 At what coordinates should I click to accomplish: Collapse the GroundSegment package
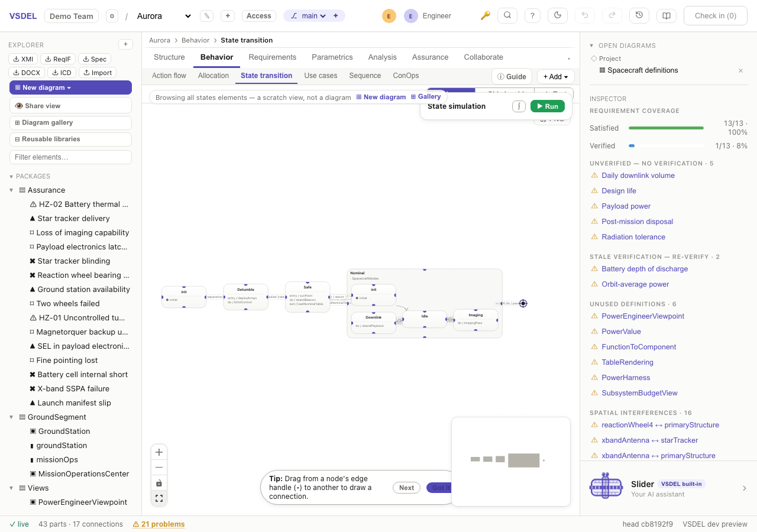[11, 417]
